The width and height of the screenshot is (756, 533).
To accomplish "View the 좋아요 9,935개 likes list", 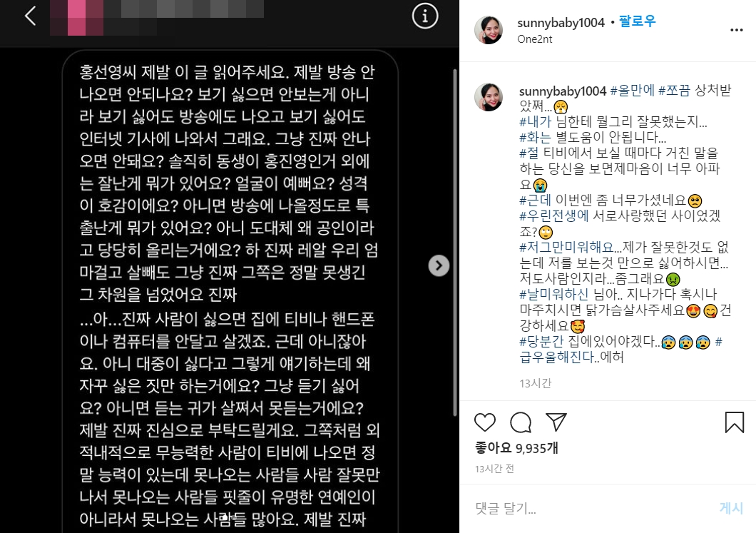I will pos(516,448).
